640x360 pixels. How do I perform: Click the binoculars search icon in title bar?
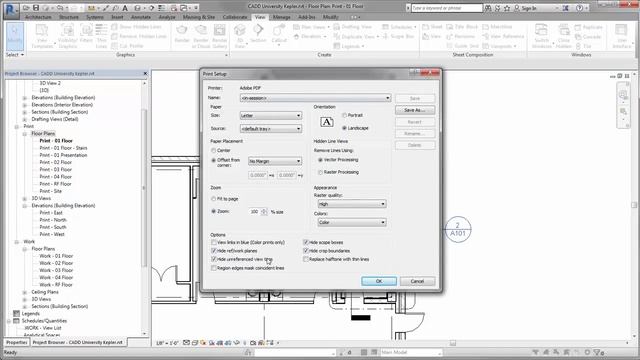[x=488, y=8]
